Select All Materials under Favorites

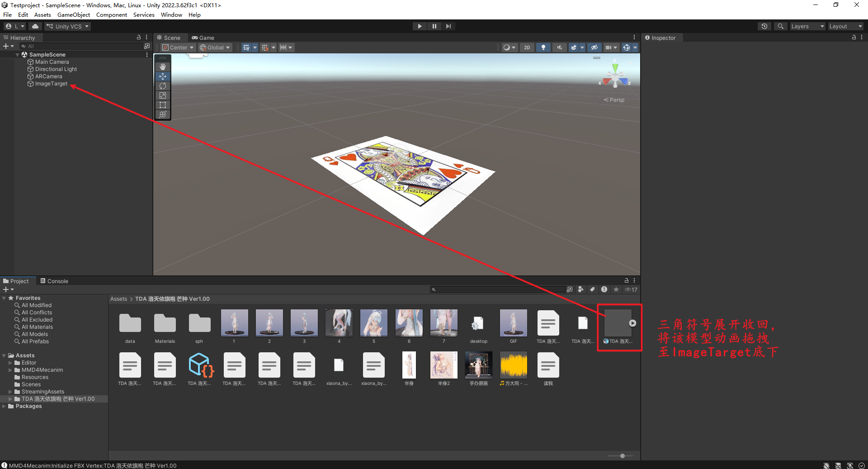click(37, 327)
